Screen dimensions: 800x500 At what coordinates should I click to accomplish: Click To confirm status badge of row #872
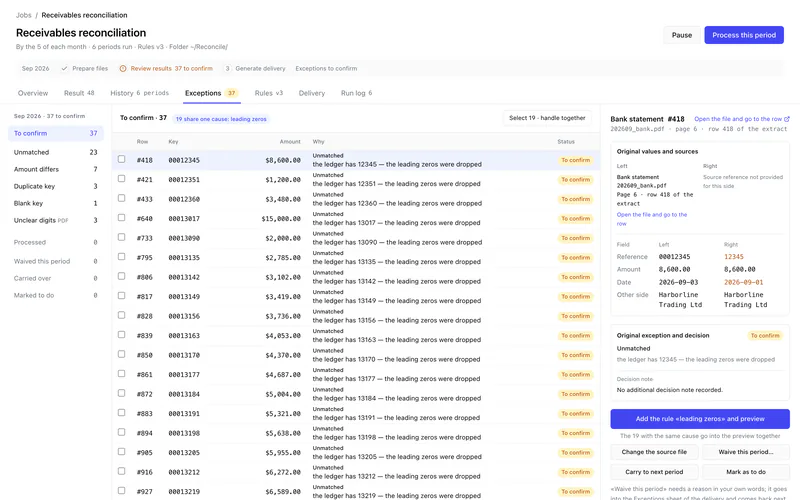pos(576,394)
